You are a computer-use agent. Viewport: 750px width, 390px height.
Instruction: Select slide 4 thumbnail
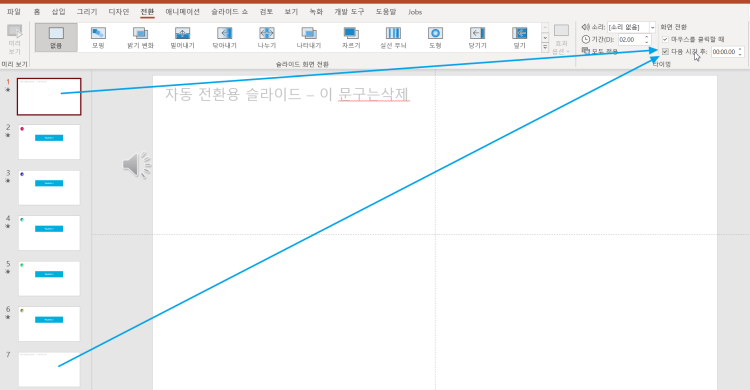tap(49, 233)
